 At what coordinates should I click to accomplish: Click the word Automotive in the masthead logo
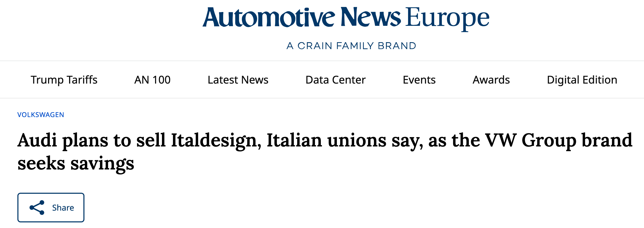[269, 17]
